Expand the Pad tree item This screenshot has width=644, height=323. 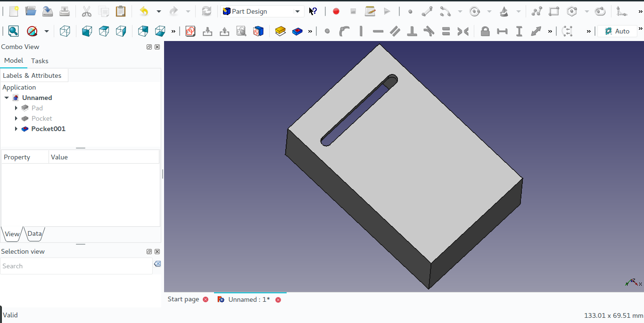(16, 108)
